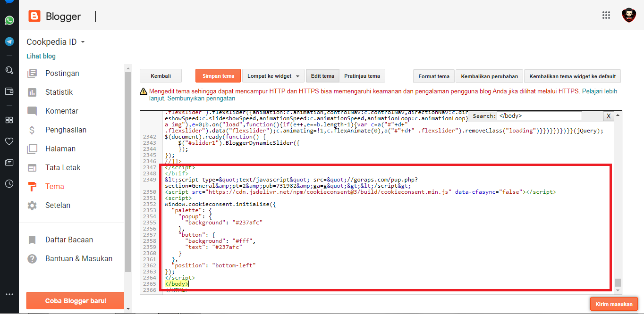
Task: Expand the Cookpedia ID blog selector
Action: click(56, 42)
